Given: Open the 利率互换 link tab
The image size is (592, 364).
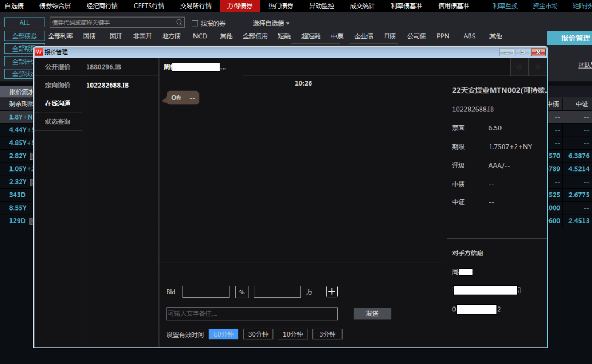Looking at the screenshot, I should [505, 5].
